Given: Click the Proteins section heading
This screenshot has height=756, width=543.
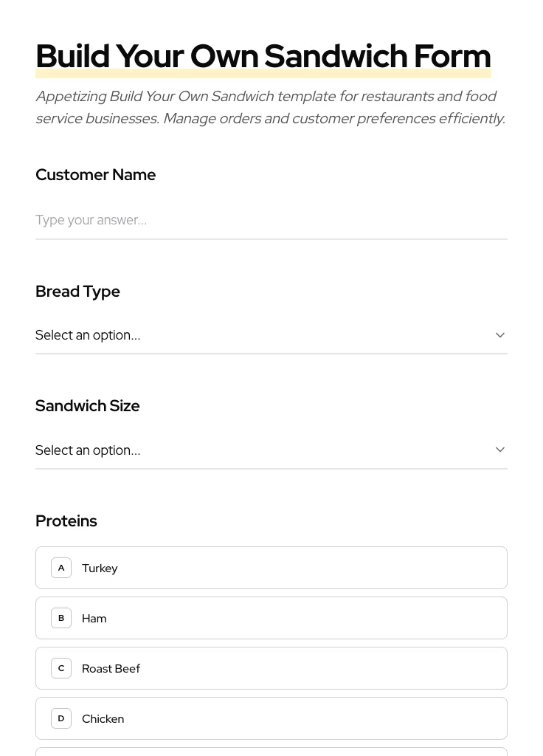Looking at the screenshot, I should coord(66,520).
